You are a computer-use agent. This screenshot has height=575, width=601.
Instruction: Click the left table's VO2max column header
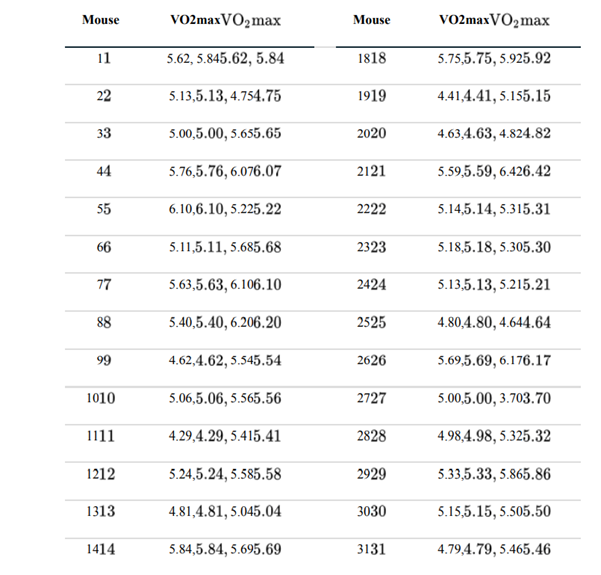(x=225, y=20)
